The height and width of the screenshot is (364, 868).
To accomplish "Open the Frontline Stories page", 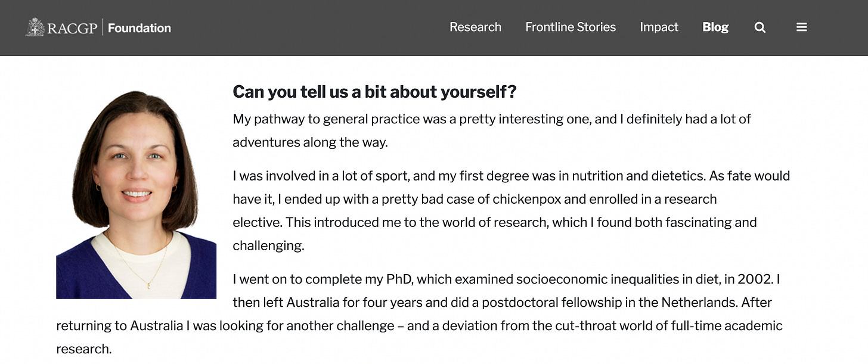I will click(571, 27).
